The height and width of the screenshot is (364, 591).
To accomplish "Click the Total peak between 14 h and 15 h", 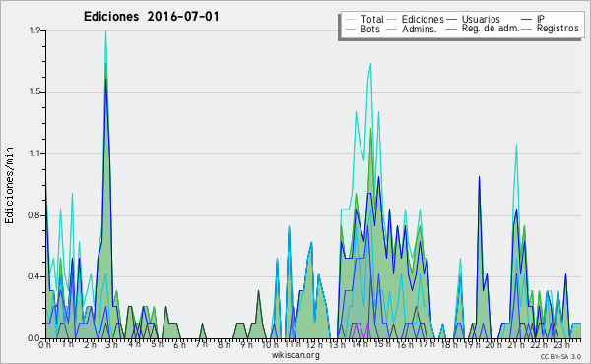I will coord(371,64).
